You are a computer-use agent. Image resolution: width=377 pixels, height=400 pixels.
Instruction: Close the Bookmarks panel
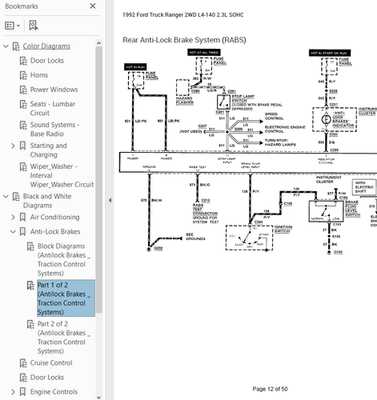tap(93, 6)
